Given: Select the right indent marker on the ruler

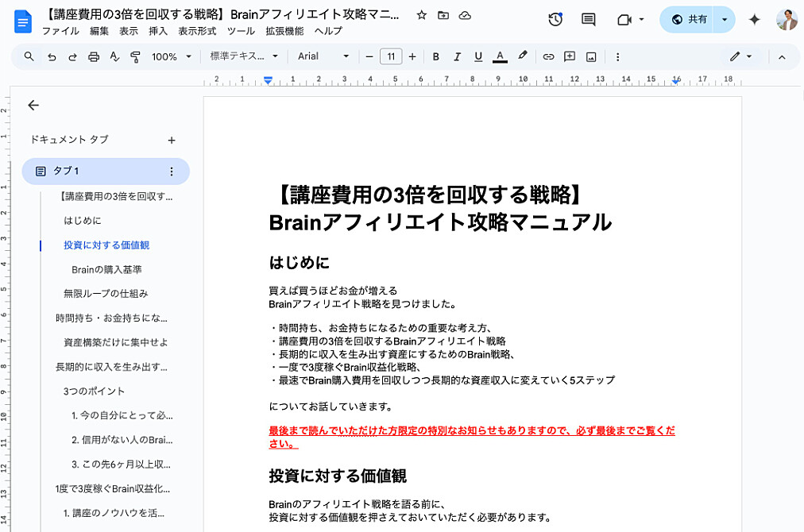Looking at the screenshot, I should [x=676, y=81].
